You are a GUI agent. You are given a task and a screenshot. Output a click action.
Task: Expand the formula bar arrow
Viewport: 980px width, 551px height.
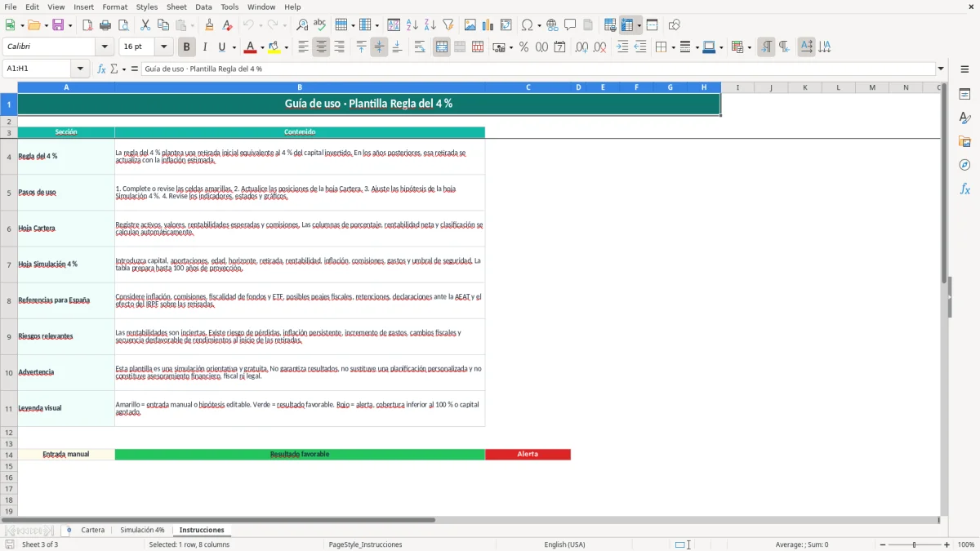click(x=941, y=69)
